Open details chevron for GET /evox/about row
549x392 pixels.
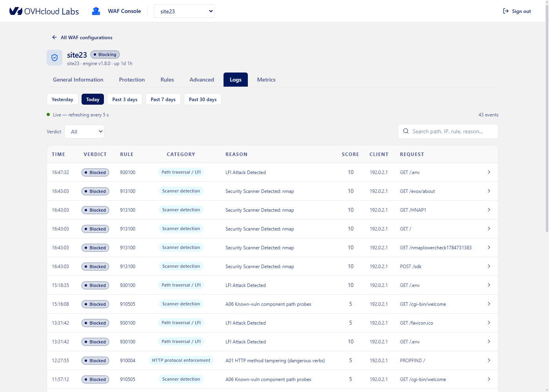(x=489, y=191)
